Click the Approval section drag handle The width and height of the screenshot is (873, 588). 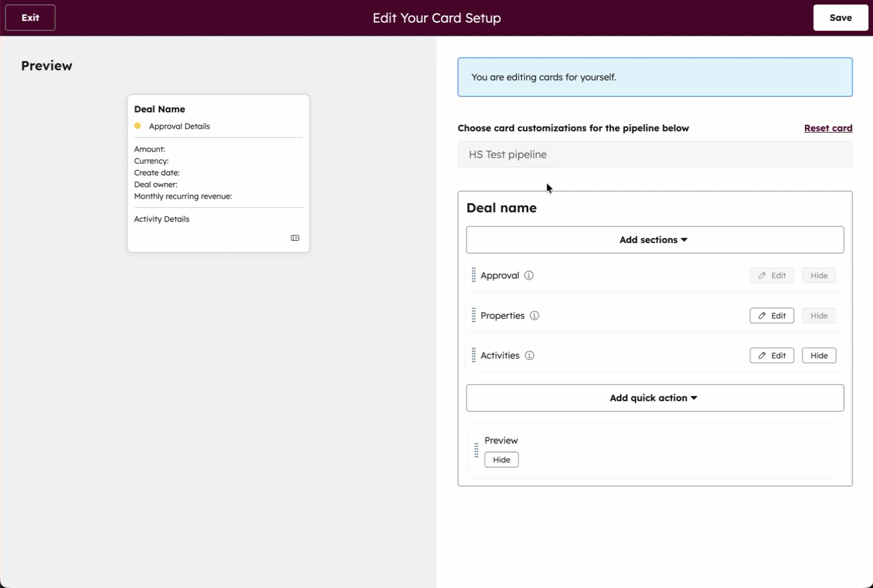(473, 275)
